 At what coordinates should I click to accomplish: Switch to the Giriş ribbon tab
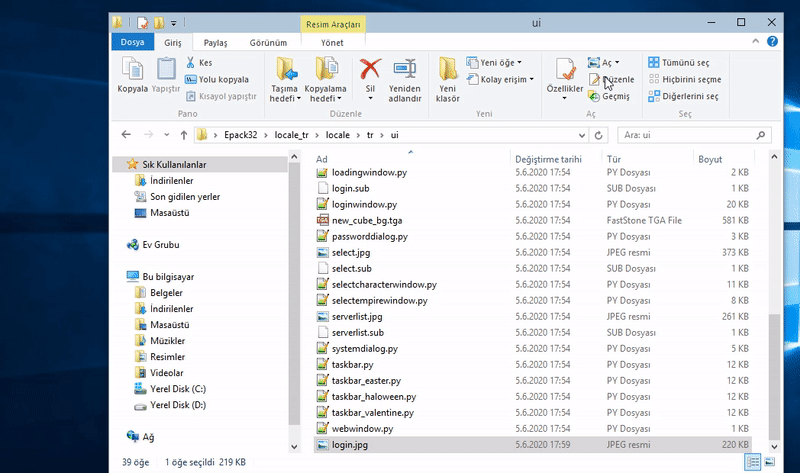tap(172, 42)
